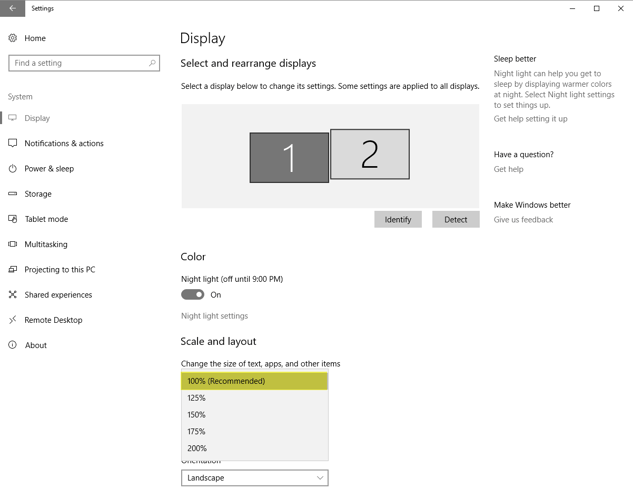Screen dimensions: 633x490
Task: Open the Storage settings page
Action: [38, 194]
